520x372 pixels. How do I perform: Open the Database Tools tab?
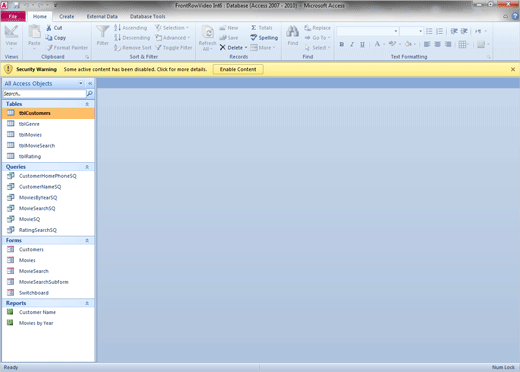point(147,16)
